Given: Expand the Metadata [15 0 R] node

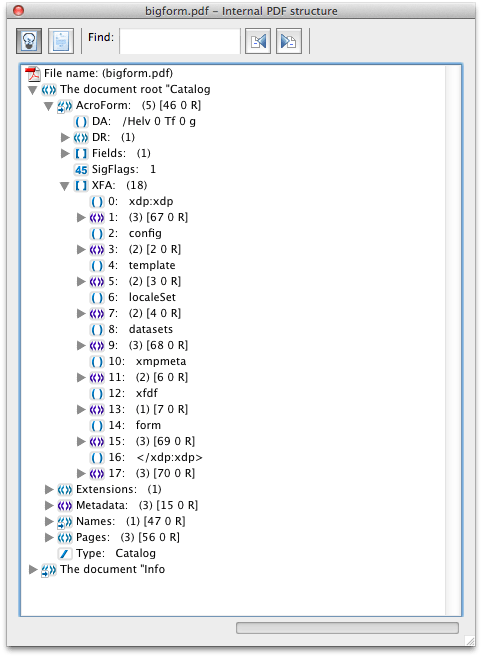Looking at the screenshot, I should (x=49, y=505).
